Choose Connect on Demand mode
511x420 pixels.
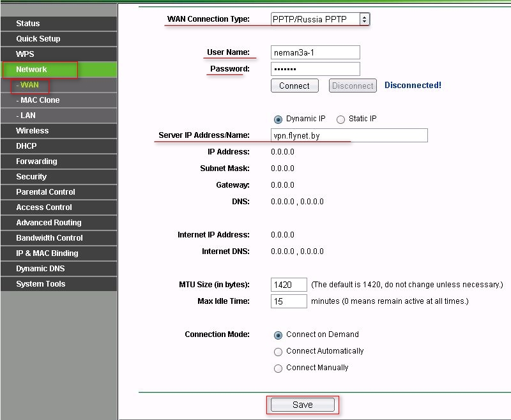[278, 335]
